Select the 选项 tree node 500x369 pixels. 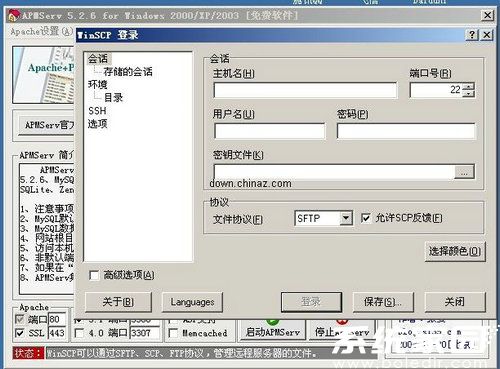tap(98, 124)
